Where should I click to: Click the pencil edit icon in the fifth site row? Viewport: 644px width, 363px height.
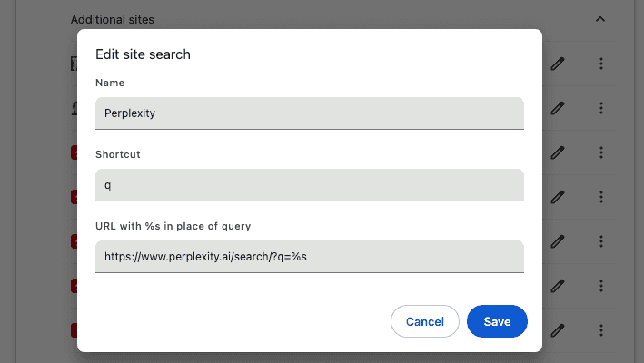tap(558, 241)
